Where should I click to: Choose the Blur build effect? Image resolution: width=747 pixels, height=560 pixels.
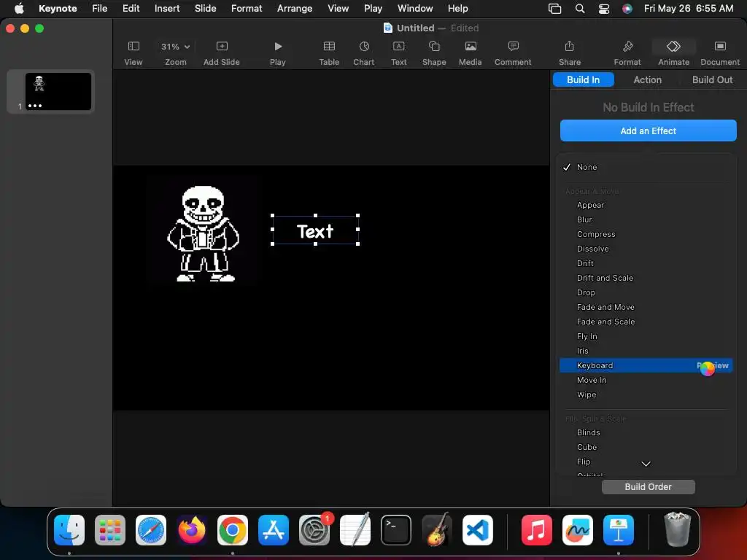point(646,219)
